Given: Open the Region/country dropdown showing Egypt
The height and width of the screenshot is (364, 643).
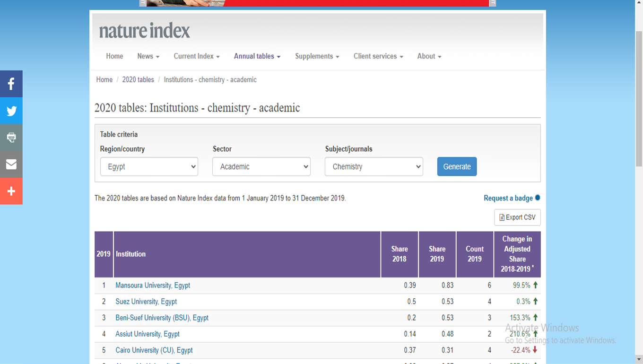Looking at the screenshot, I should (149, 166).
